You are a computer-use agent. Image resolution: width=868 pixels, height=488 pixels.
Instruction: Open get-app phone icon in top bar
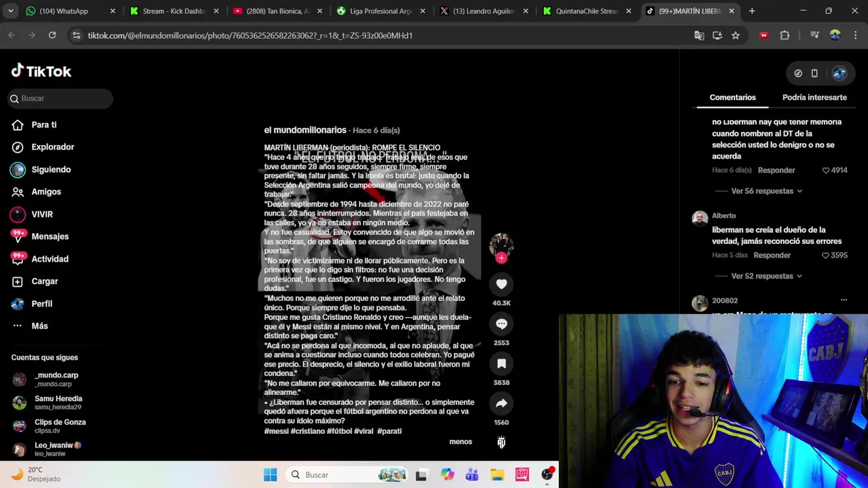click(x=814, y=73)
